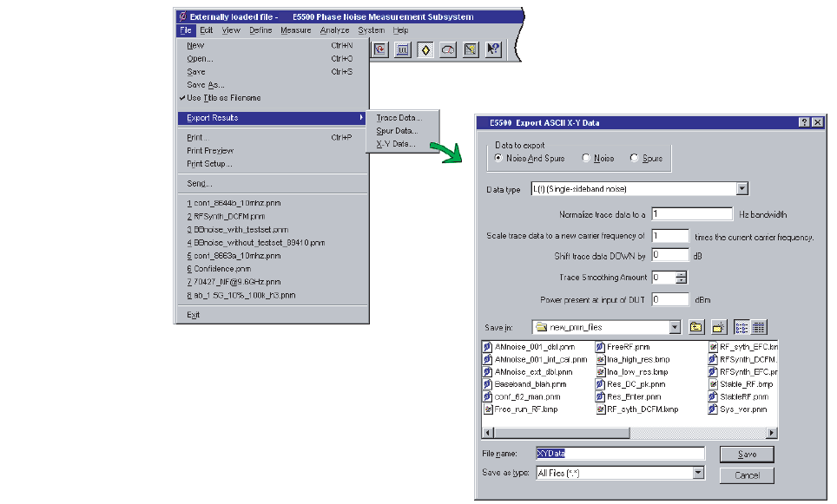This screenshot has width=837, height=504.
Task: Select the Spurs radio button
Action: pyautogui.click(x=634, y=158)
